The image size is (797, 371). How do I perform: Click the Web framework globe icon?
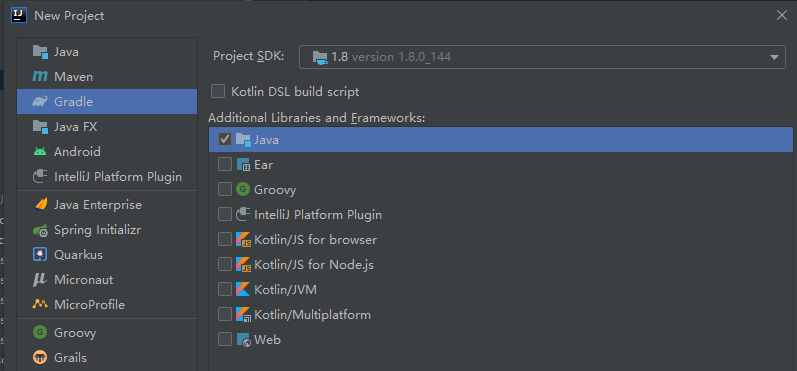[243, 340]
